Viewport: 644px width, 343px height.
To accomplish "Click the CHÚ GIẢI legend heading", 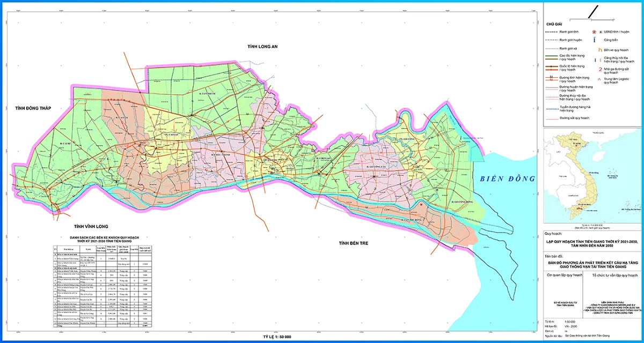I will click(x=554, y=25).
